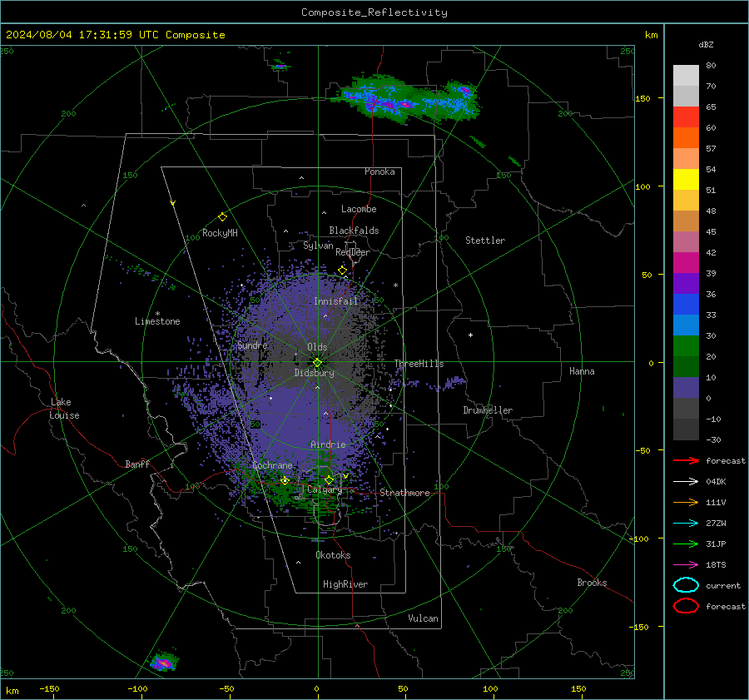Click the yellow diamond marker near RockyMH
Screen dimensions: 749x700
222,217
